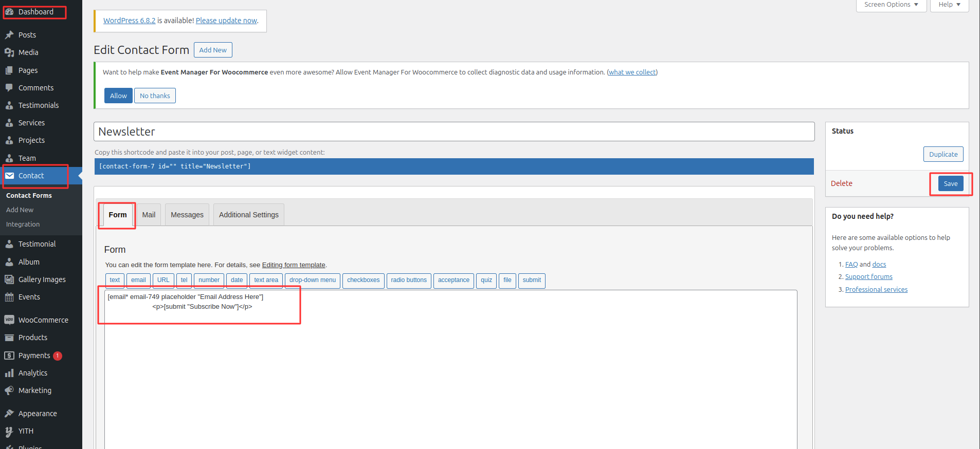Open the Support forums link
The width and height of the screenshot is (980, 449).
click(869, 277)
